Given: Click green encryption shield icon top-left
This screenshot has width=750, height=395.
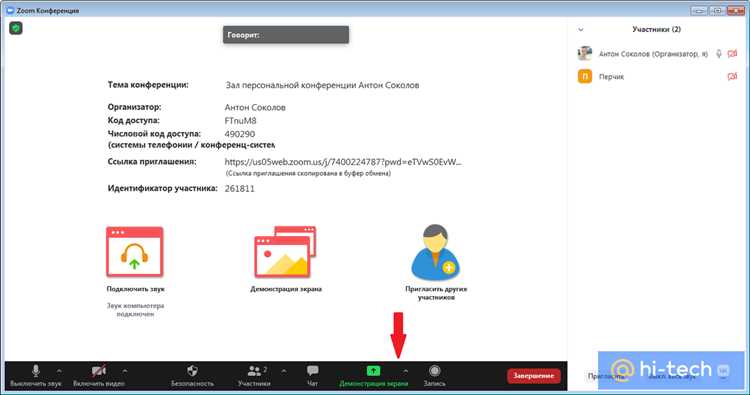Looking at the screenshot, I should [x=16, y=28].
